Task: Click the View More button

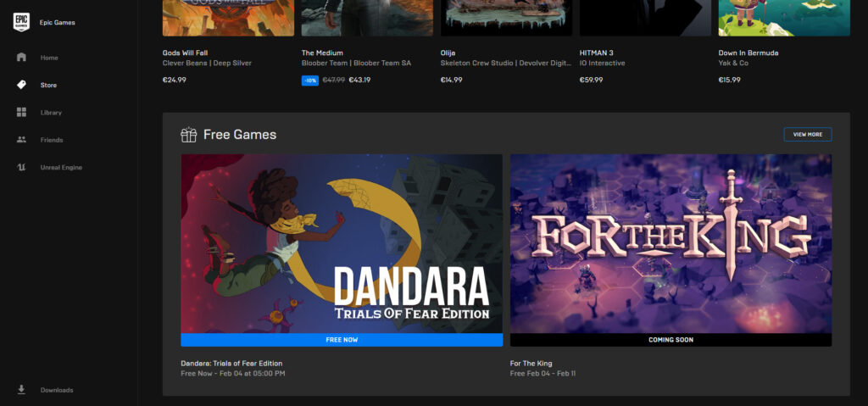Action: pyautogui.click(x=808, y=135)
